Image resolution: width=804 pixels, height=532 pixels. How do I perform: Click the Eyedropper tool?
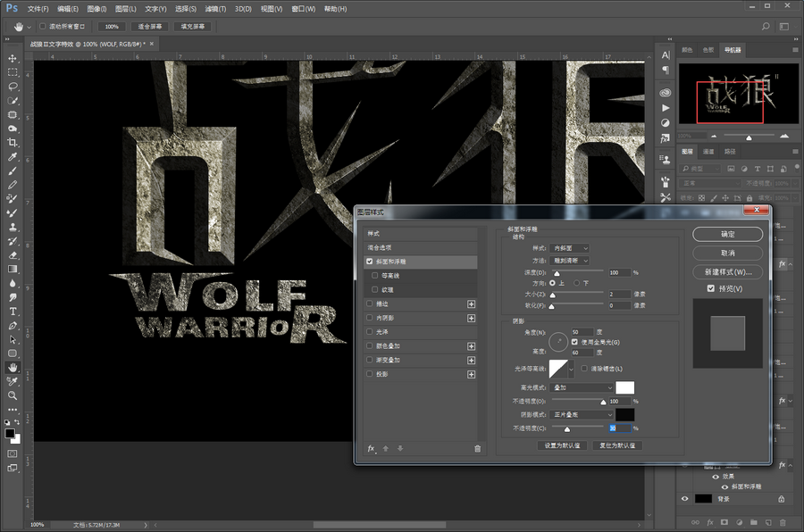click(13, 158)
